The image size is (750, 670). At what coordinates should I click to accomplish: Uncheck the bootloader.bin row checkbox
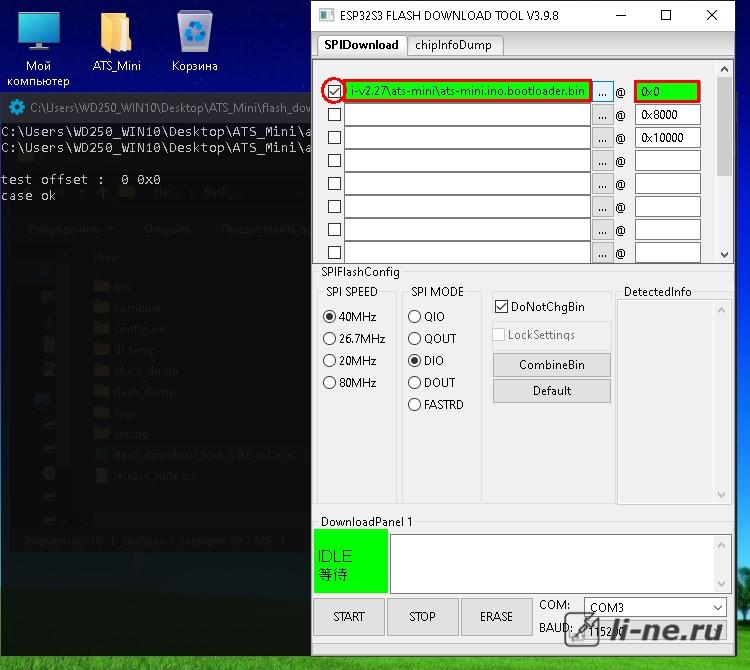[334, 91]
